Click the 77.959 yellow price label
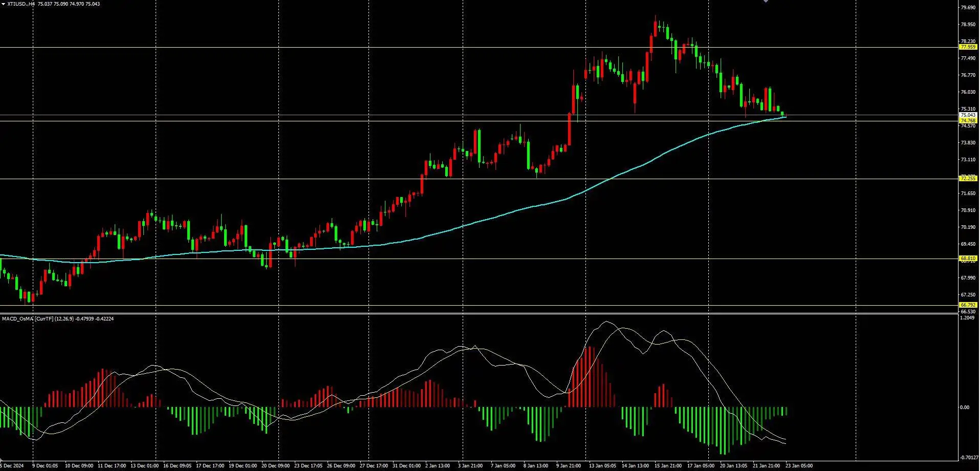980x471 pixels. coord(968,47)
